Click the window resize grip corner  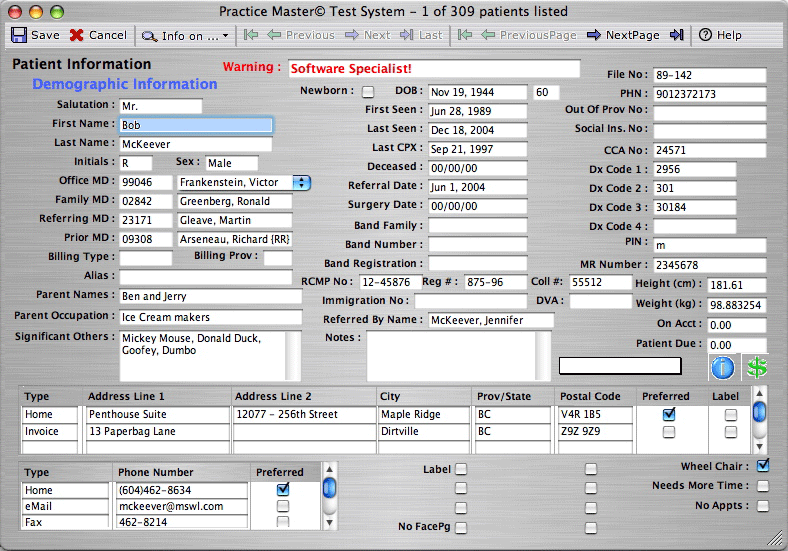pos(775,538)
